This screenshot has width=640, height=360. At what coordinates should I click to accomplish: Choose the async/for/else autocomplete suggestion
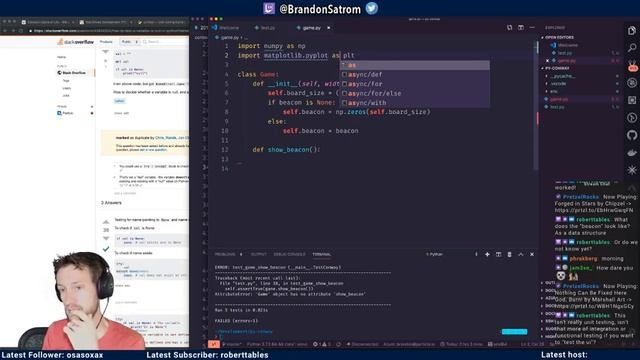pyautogui.click(x=415, y=93)
